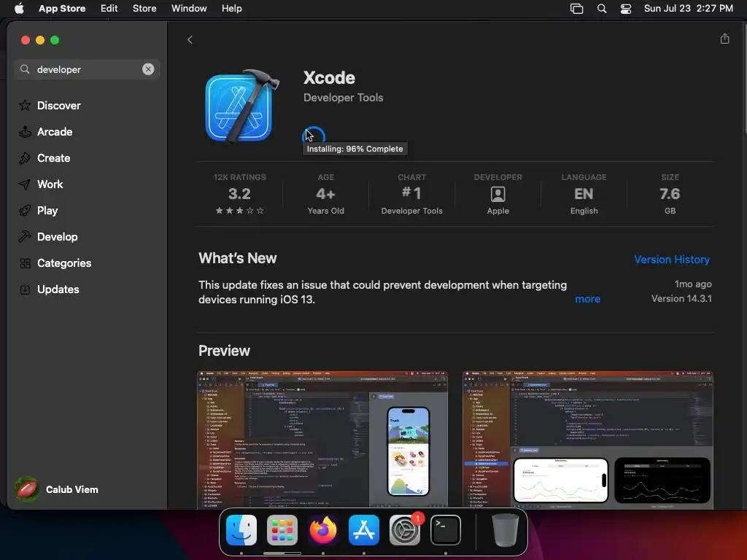Click the #1 Developer Tools chart ranking
747x560 pixels.
coord(411,194)
